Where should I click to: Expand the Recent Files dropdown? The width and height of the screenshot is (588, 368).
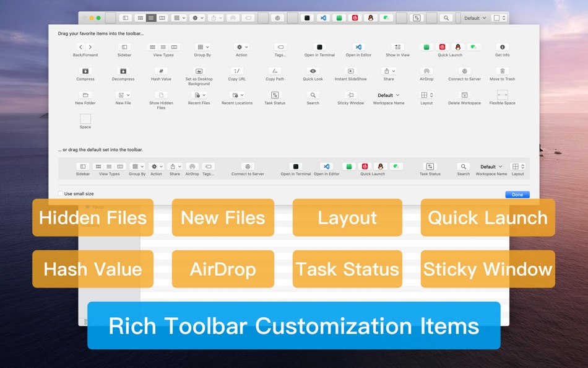pos(199,95)
